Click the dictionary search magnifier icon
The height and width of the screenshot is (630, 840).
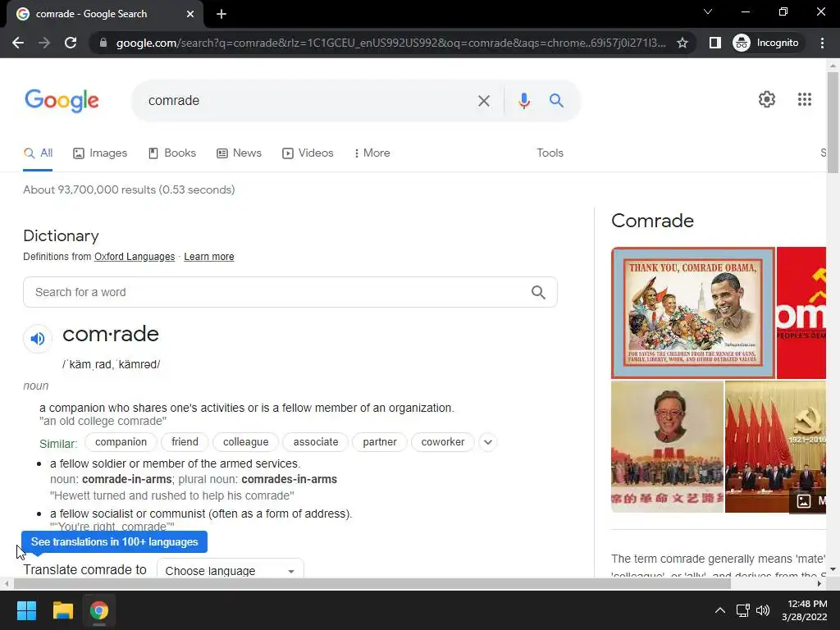pos(538,292)
